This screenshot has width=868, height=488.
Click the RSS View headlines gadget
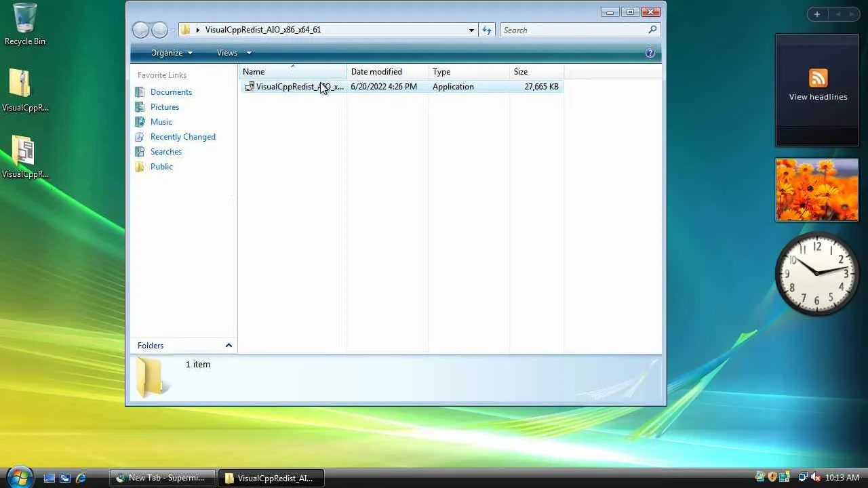pyautogui.click(x=817, y=90)
